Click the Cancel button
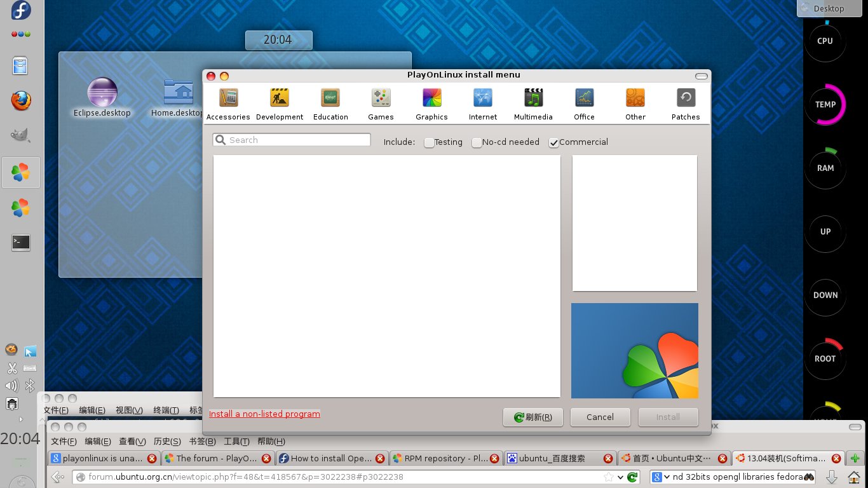This screenshot has width=868, height=488. pyautogui.click(x=600, y=417)
